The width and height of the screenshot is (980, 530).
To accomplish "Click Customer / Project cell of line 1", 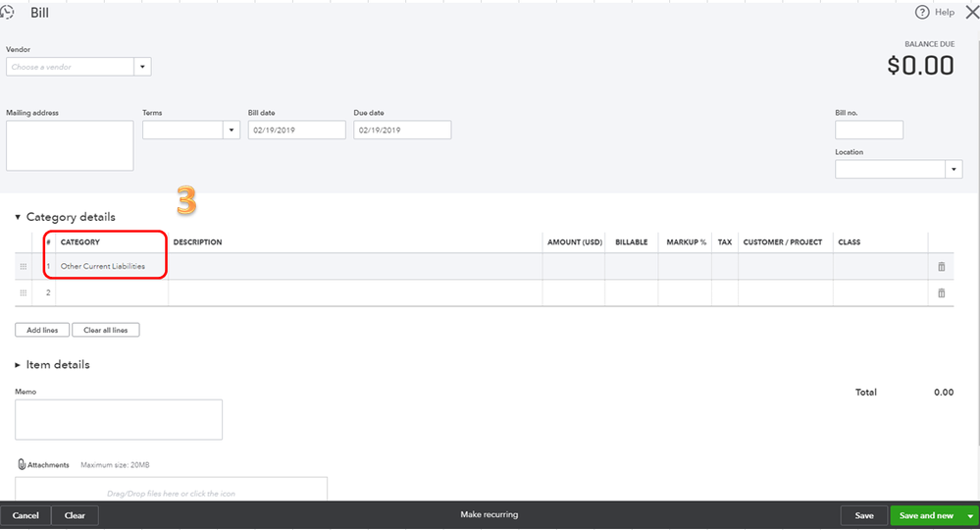I will click(x=786, y=266).
